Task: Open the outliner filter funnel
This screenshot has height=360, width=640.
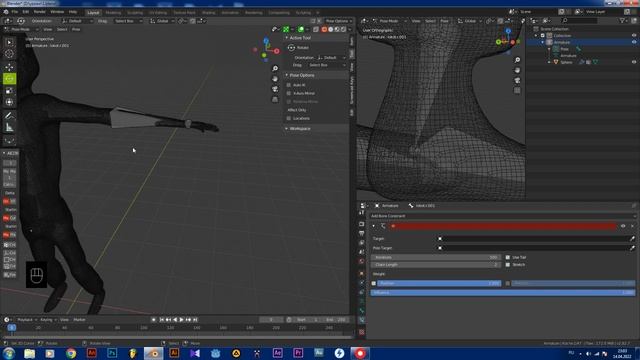Action: 623,20
